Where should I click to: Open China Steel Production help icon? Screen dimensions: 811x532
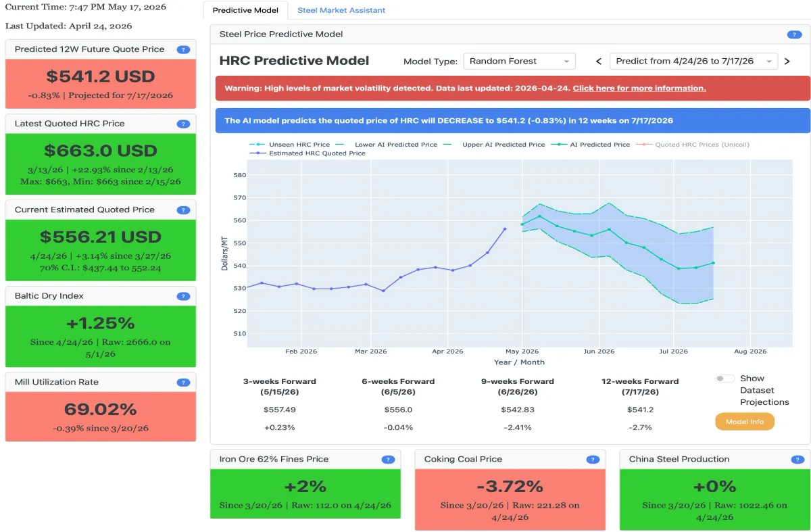coord(797,460)
